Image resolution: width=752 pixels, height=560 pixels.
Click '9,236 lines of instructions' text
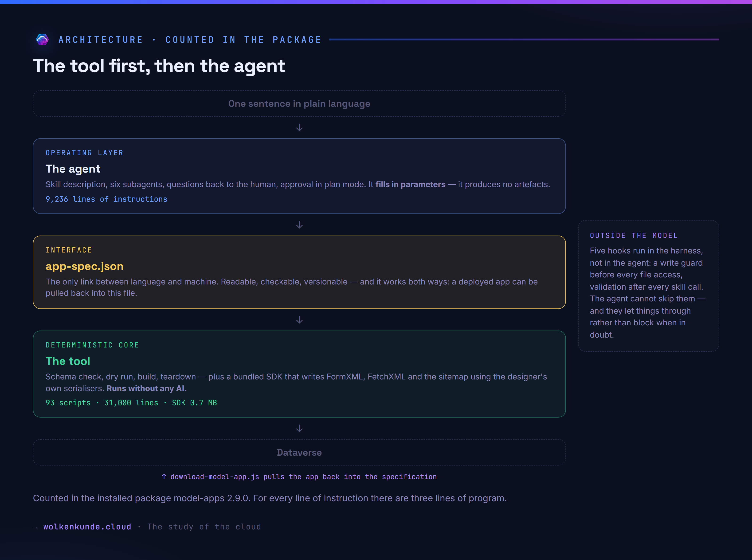(106, 199)
